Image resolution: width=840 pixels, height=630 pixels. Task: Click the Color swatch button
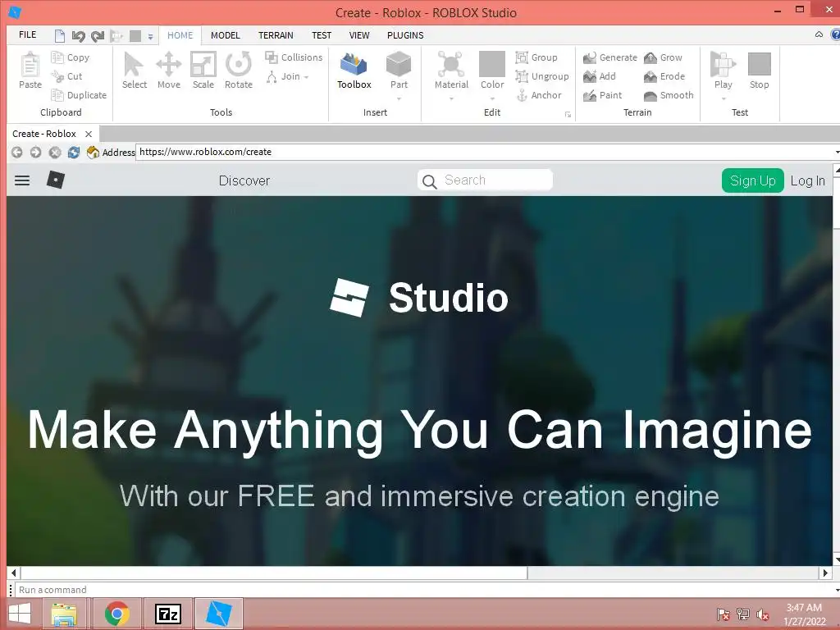[492, 64]
